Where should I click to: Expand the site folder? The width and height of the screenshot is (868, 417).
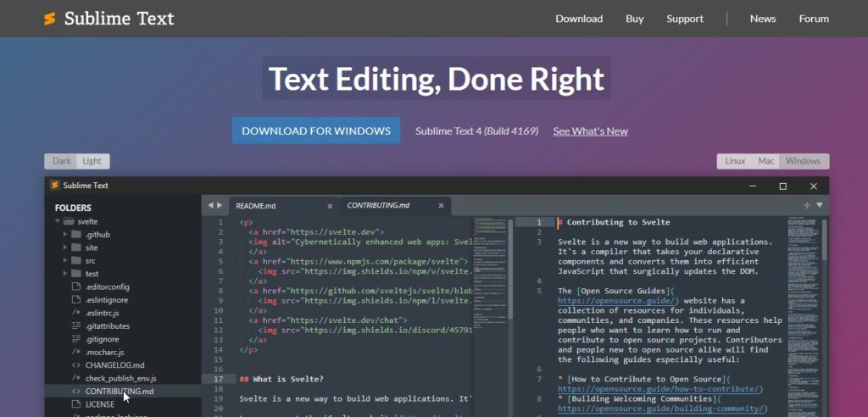point(65,247)
